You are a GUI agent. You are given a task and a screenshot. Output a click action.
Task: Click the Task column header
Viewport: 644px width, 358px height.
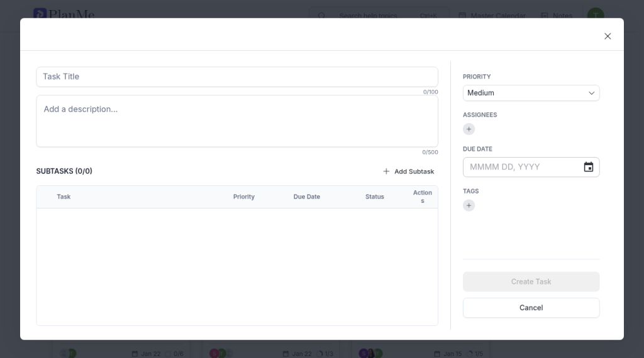(x=64, y=197)
